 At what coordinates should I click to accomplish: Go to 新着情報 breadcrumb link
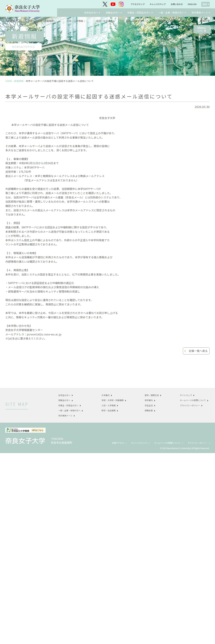tap(19, 81)
